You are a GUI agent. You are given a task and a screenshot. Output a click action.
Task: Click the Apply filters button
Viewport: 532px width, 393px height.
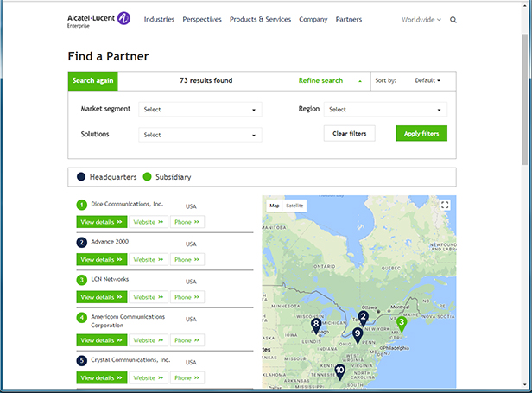point(421,134)
